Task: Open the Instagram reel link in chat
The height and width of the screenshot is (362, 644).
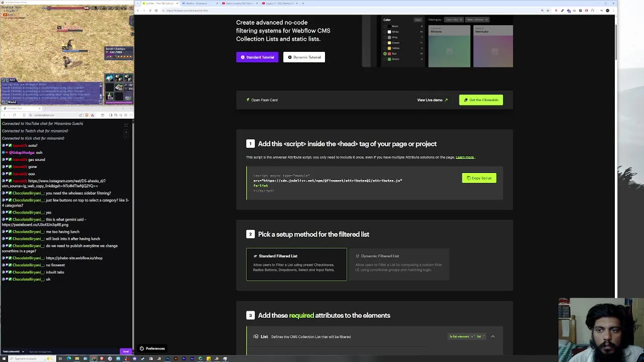Action: 53,183
